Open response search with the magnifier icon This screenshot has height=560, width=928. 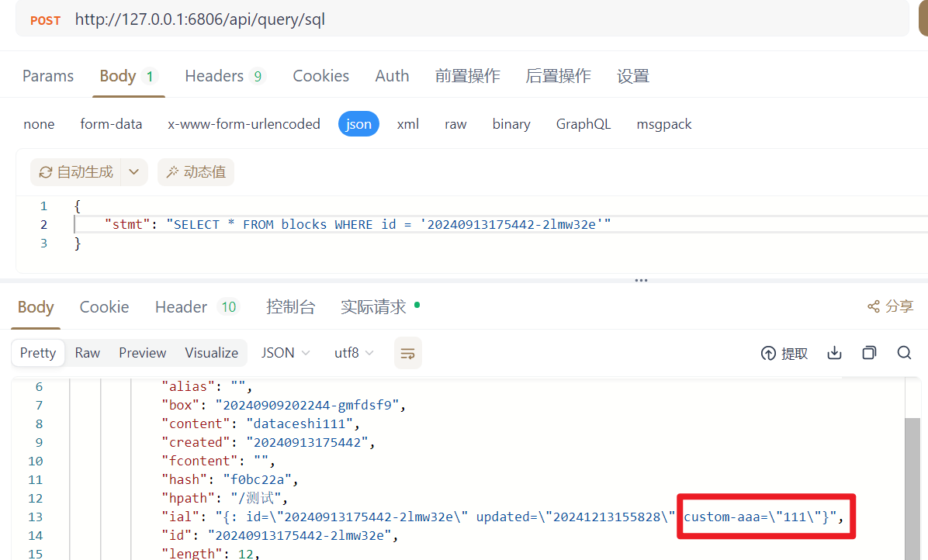904,352
